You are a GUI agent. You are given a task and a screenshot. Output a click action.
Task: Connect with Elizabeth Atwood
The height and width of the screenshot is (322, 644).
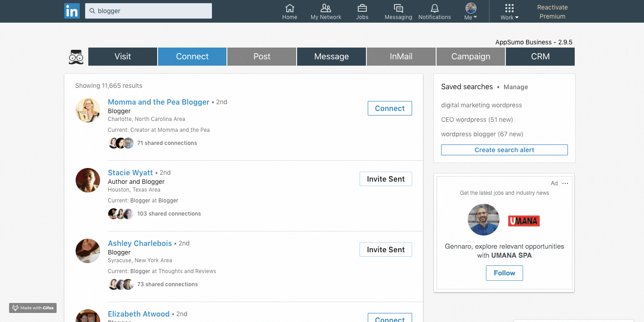(x=390, y=318)
